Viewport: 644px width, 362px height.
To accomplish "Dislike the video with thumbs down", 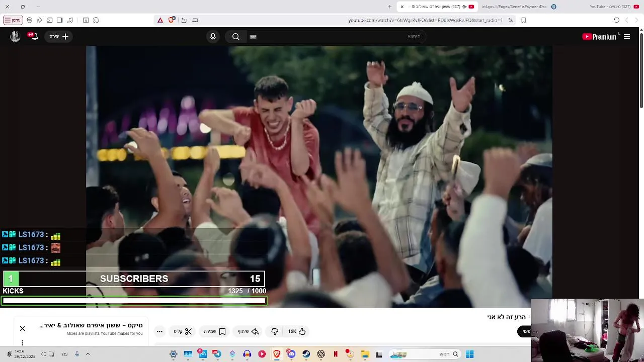I will pos(275,331).
